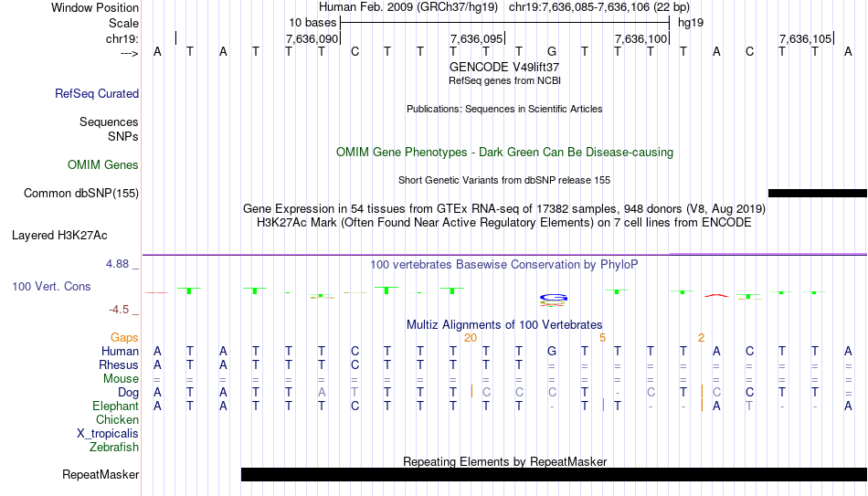Click the Dog species row label

coord(128,393)
